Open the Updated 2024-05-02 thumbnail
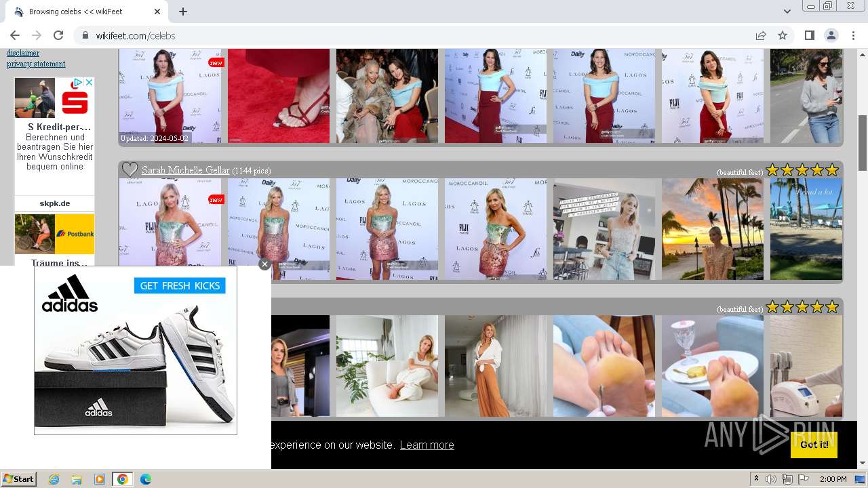The height and width of the screenshot is (488, 868). point(170,96)
